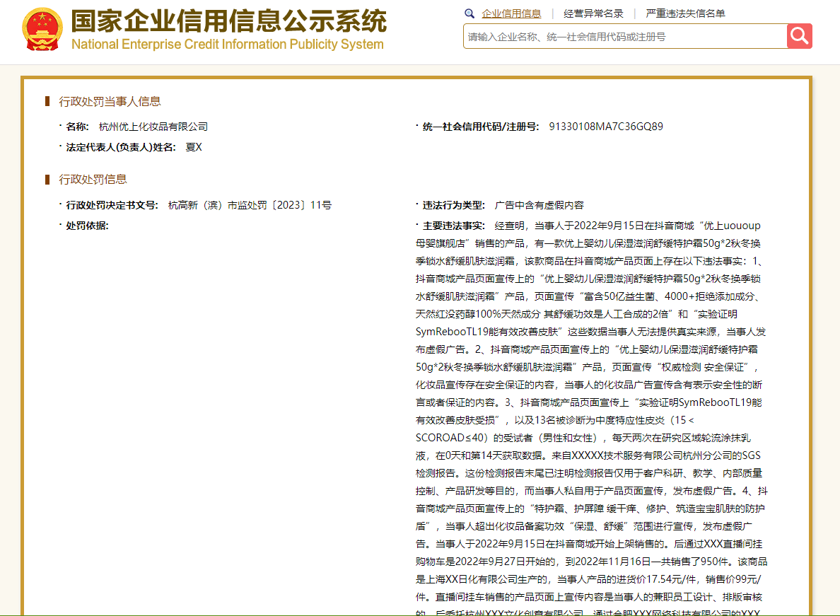The image size is (840, 616).
Task: Click the legal representative name 夏X
Action: click(194, 147)
